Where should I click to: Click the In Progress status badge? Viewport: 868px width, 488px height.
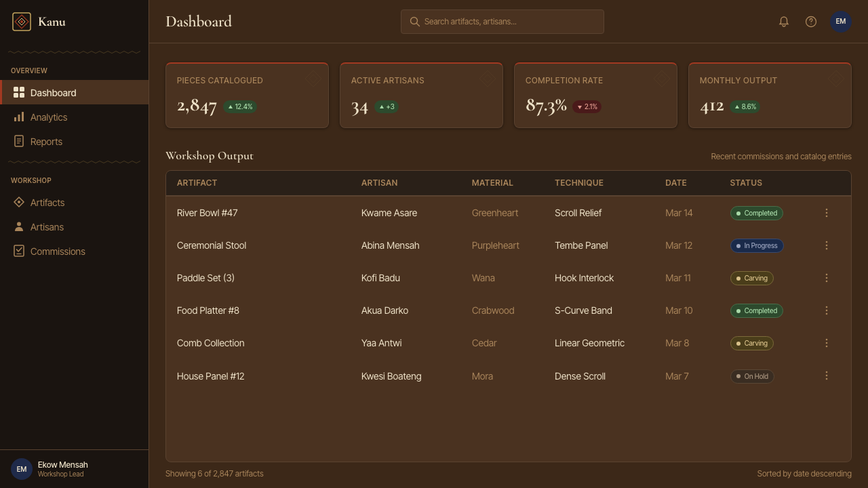point(757,245)
